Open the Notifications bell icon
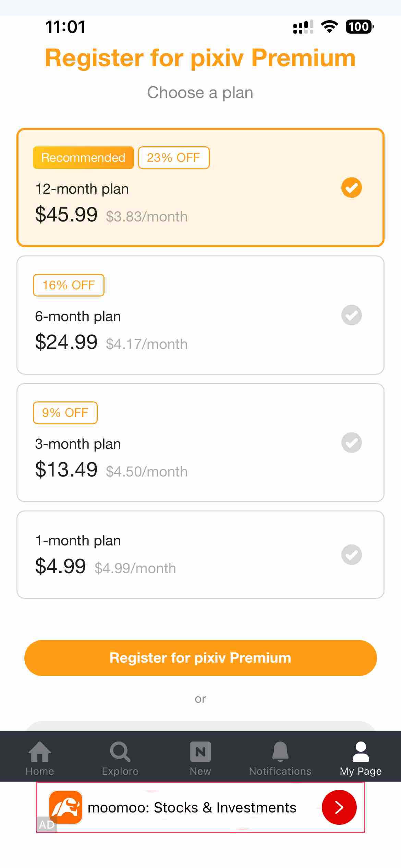Screen dimensions: 401x868 click(280, 752)
